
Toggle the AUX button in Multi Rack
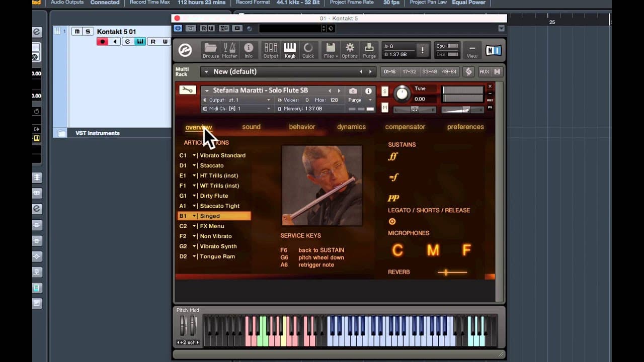pos(484,72)
